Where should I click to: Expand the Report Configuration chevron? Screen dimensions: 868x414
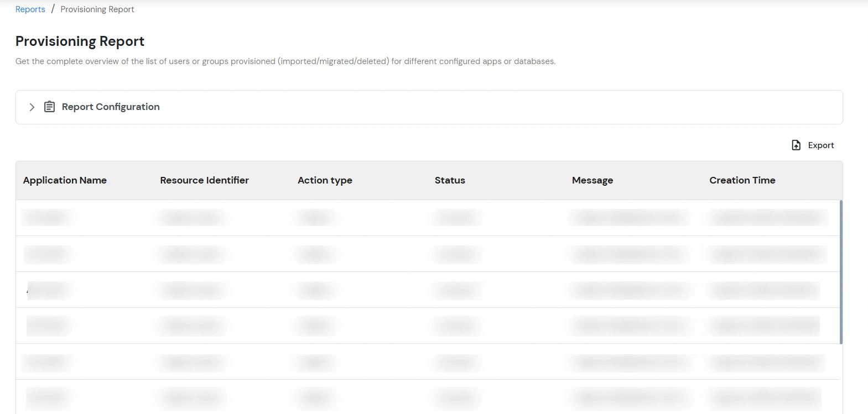pyautogui.click(x=32, y=107)
